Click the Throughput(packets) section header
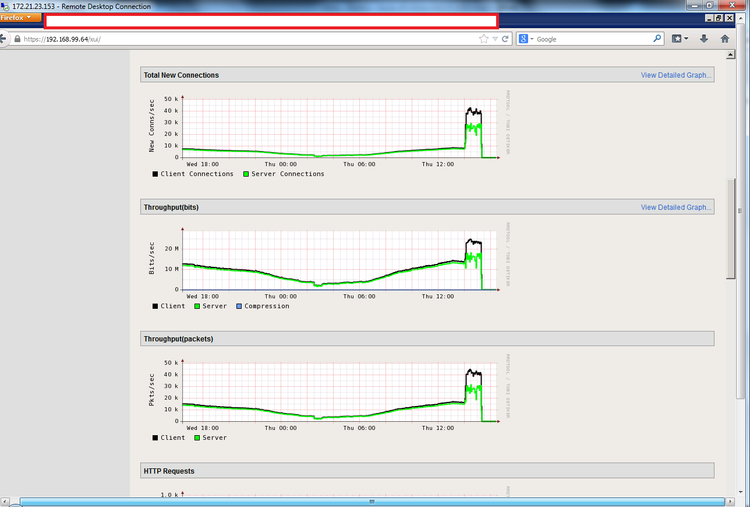The image size is (750, 507). tap(427, 339)
